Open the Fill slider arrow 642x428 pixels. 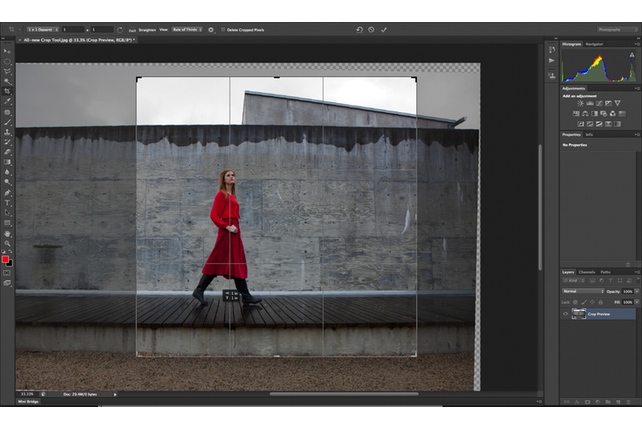pos(637,302)
